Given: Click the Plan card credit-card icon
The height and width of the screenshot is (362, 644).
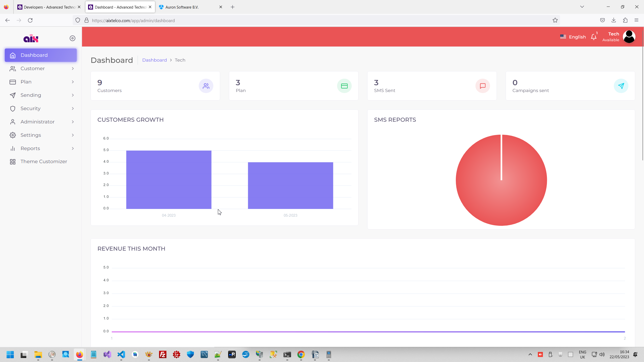Looking at the screenshot, I should pyautogui.click(x=344, y=86).
